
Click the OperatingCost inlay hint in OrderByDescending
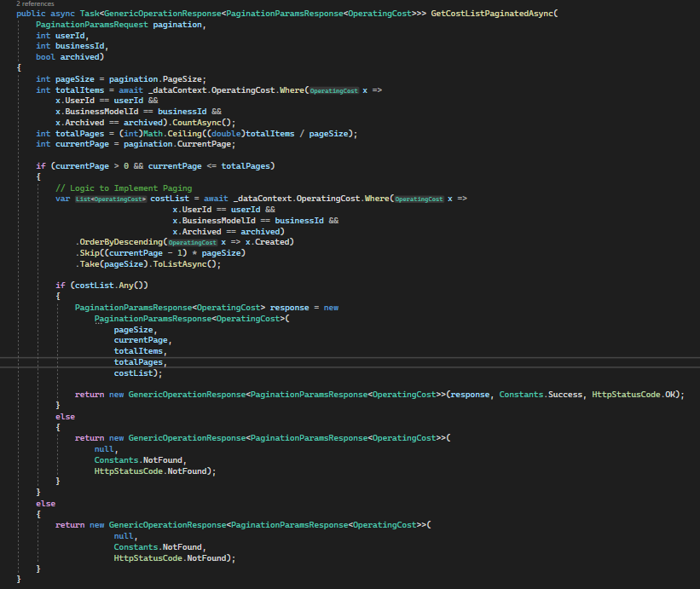pyautogui.click(x=193, y=243)
